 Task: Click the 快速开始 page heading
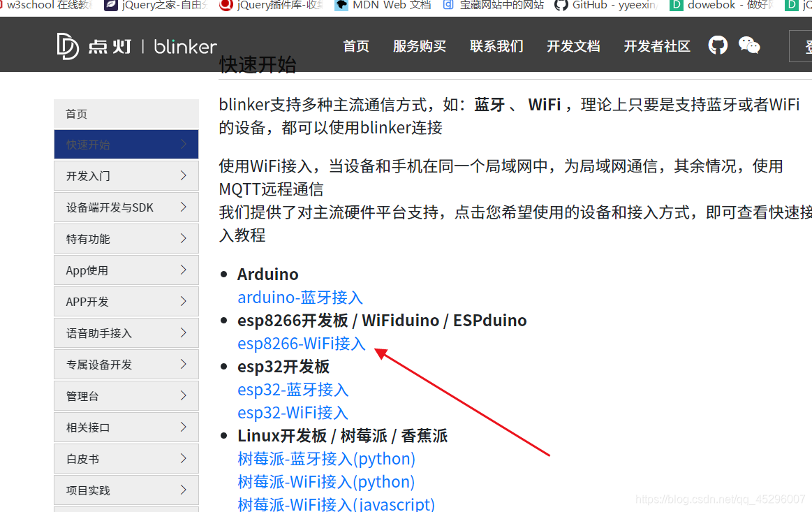click(258, 65)
